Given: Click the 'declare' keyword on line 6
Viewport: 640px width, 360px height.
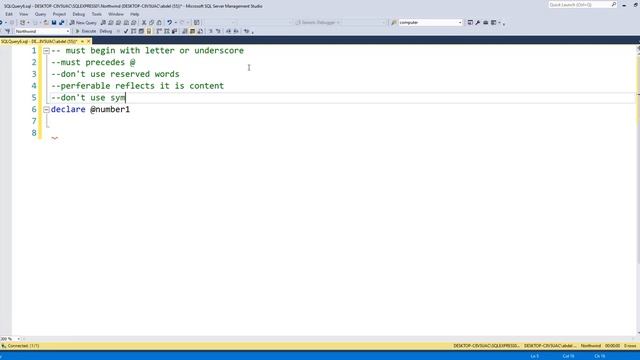Looking at the screenshot, I should coord(68,109).
